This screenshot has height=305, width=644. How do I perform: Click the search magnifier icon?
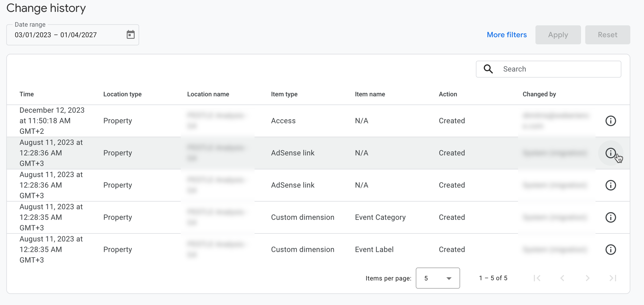pos(488,69)
